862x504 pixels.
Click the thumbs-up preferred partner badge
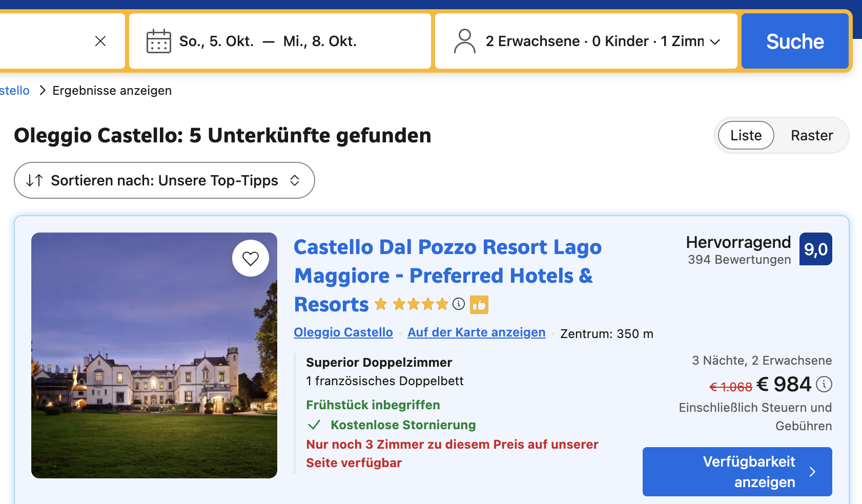(479, 305)
